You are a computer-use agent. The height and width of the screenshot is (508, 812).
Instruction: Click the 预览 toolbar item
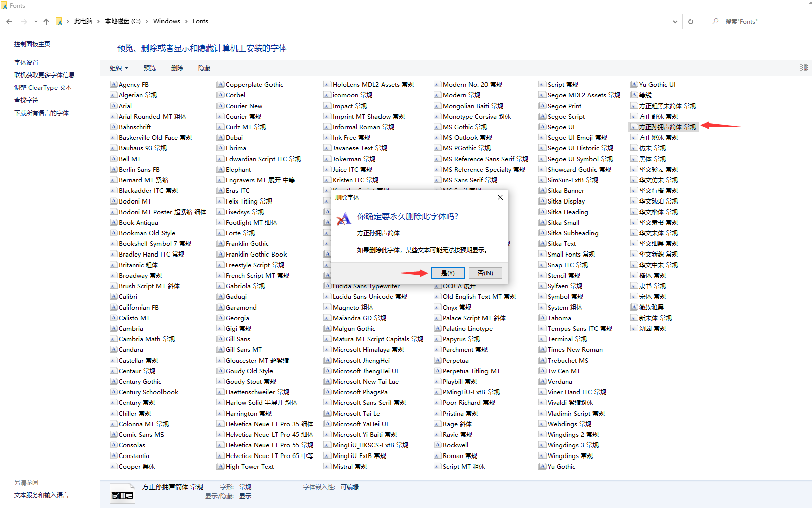click(x=150, y=68)
